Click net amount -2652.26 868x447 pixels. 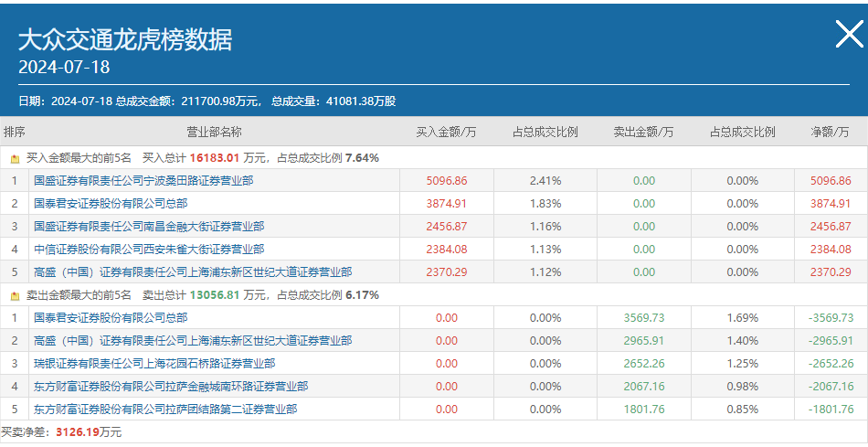(x=831, y=364)
